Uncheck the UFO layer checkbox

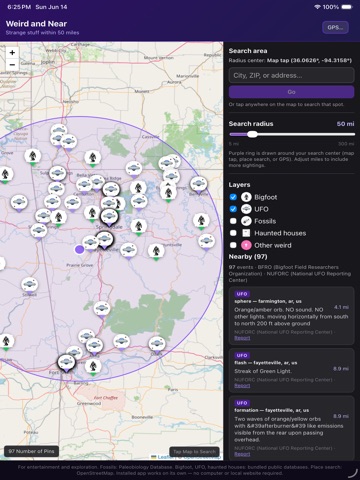coord(233,209)
